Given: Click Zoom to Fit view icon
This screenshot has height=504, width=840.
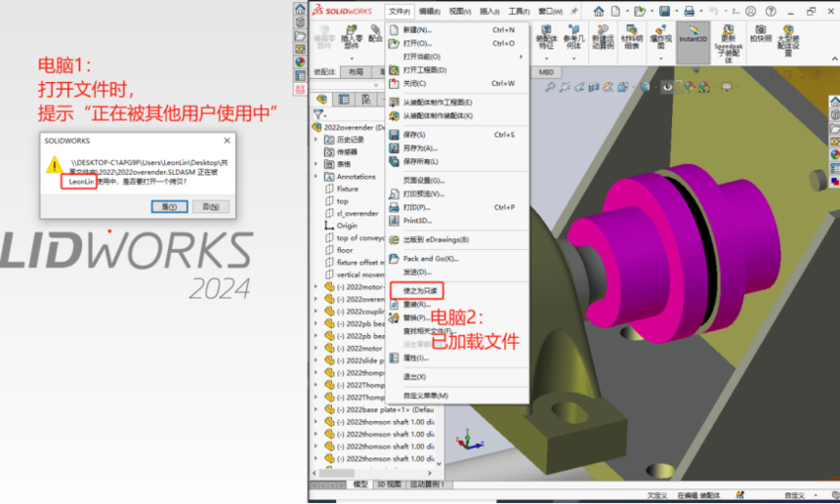Looking at the screenshot, I should coord(550,87).
